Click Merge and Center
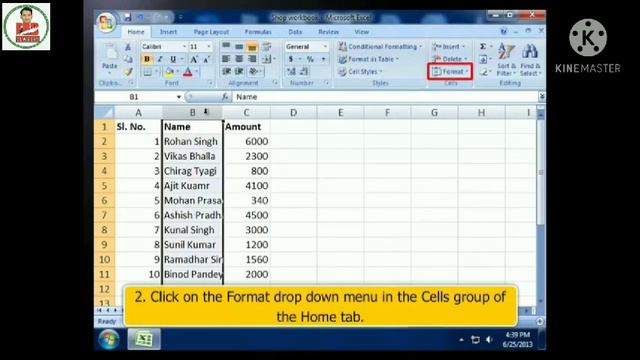Viewport: 640px width, 360px height. pos(267,60)
